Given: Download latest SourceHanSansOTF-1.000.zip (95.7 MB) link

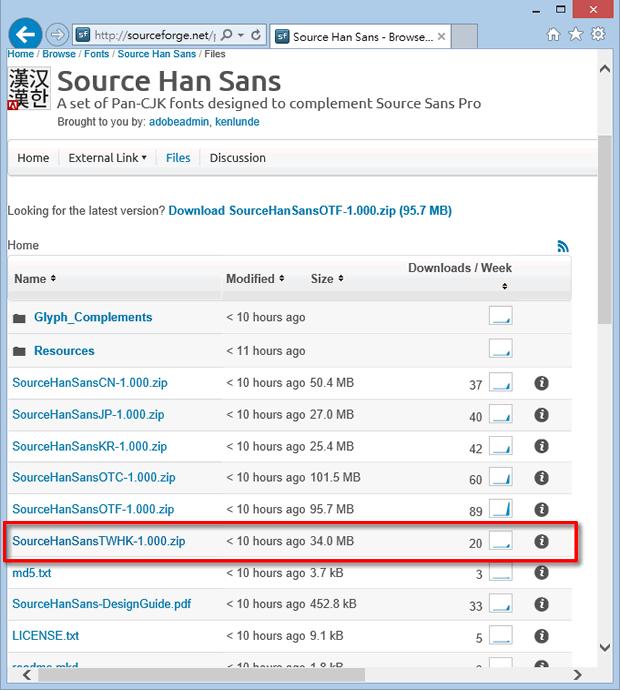Looking at the screenshot, I should [x=310, y=211].
